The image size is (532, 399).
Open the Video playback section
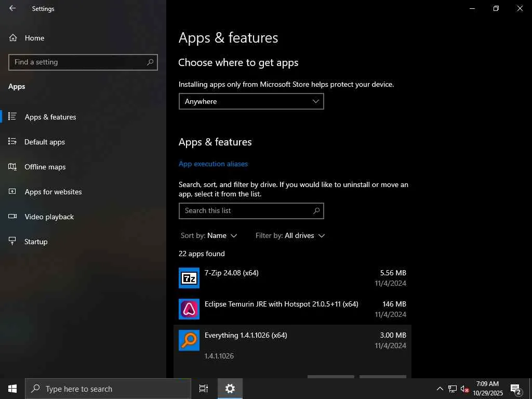83,217
